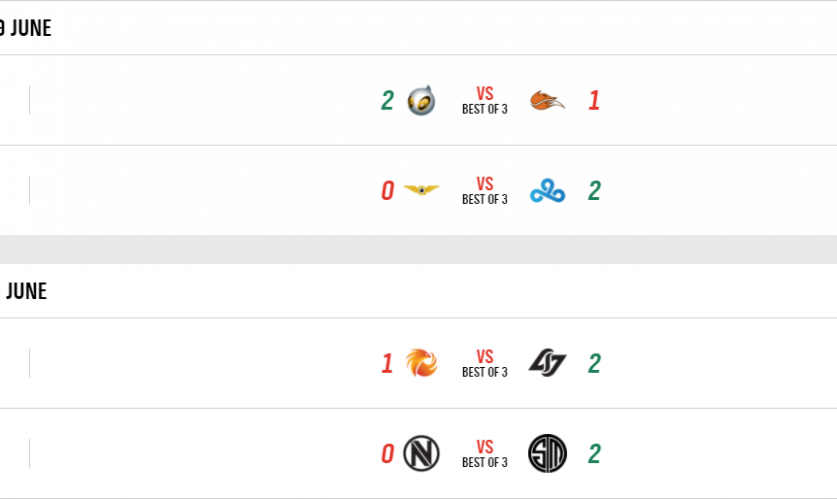Click Team Envy's red score of 0
This screenshot has height=500, width=837.
point(387,454)
